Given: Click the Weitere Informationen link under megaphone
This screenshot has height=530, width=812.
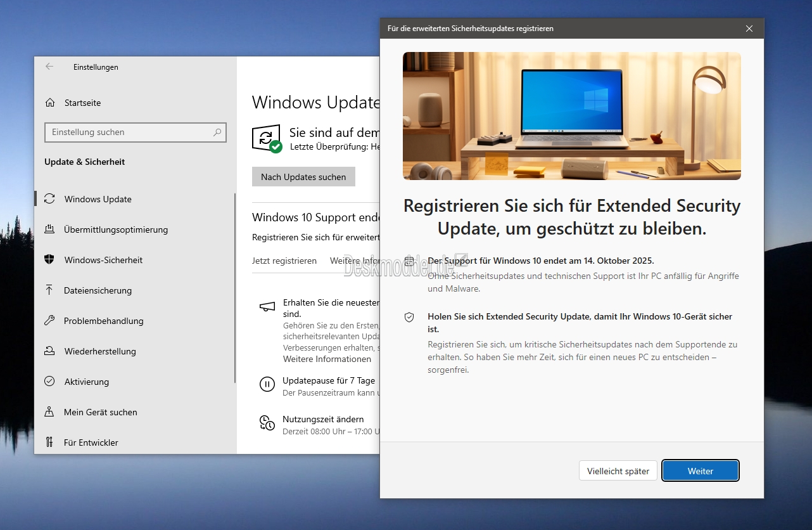Looking at the screenshot, I should (327, 359).
